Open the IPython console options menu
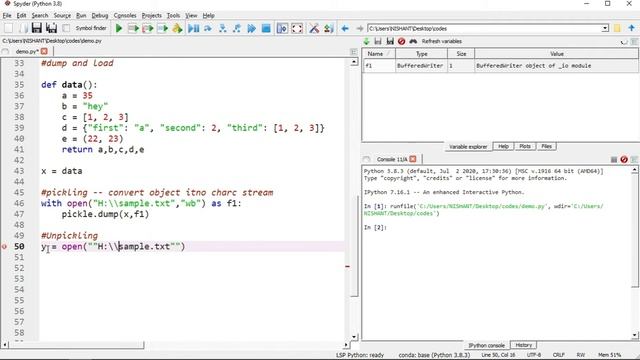The height and width of the screenshot is (360, 640). 634,159
